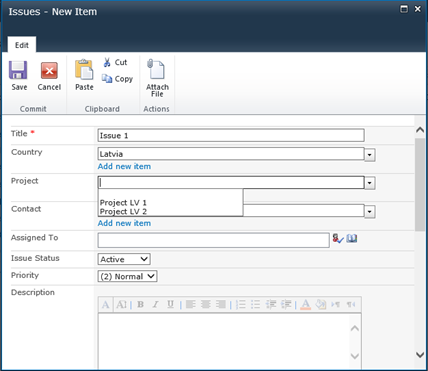Attach a file to the issue
The height and width of the screenshot is (371, 428).
[x=157, y=79]
